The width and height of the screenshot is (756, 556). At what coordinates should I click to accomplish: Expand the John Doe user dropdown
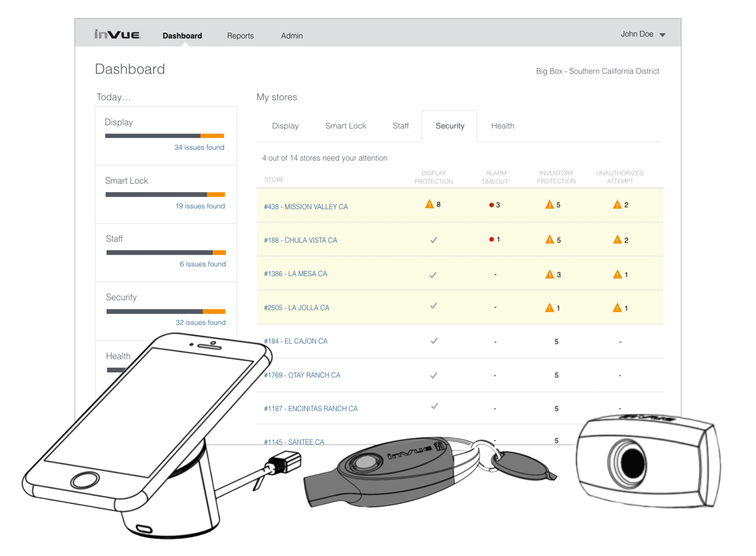[643, 34]
